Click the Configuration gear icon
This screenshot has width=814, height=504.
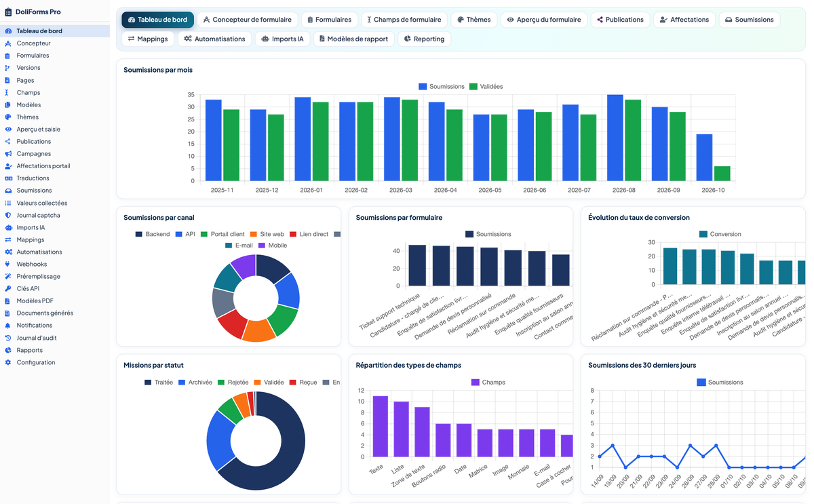click(x=8, y=362)
